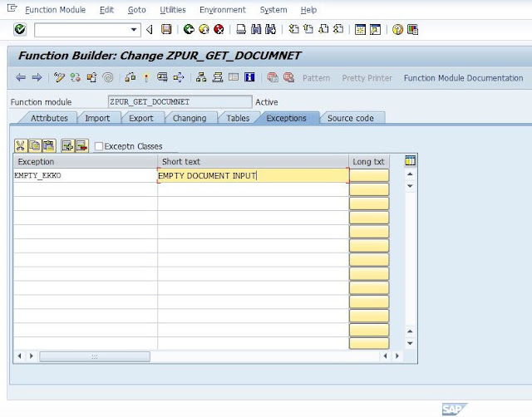532x417 pixels.
Task: Click the Cut scissors icon above the table
Action: click(x=20, y=145)
